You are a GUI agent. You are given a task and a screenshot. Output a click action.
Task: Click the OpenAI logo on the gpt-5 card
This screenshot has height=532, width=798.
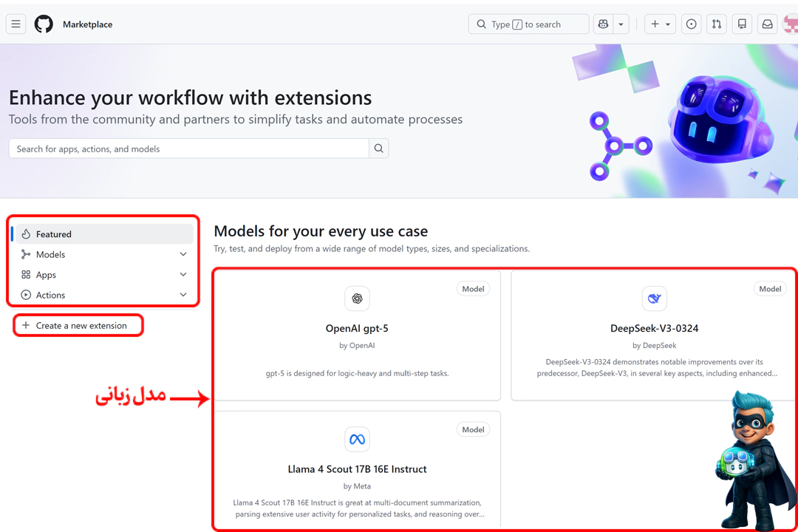tap(357, 299)
